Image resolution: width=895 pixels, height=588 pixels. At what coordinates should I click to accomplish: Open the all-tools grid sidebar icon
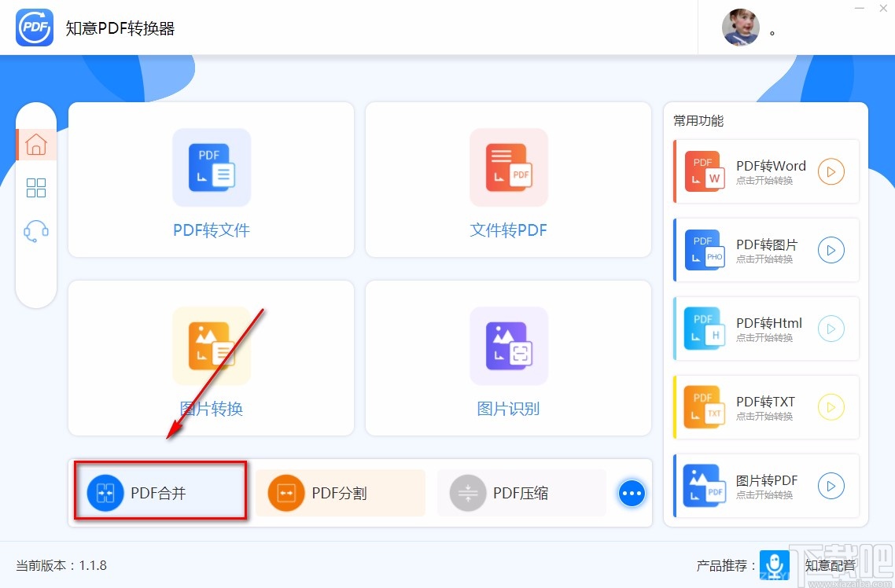(x=36, y=188)
